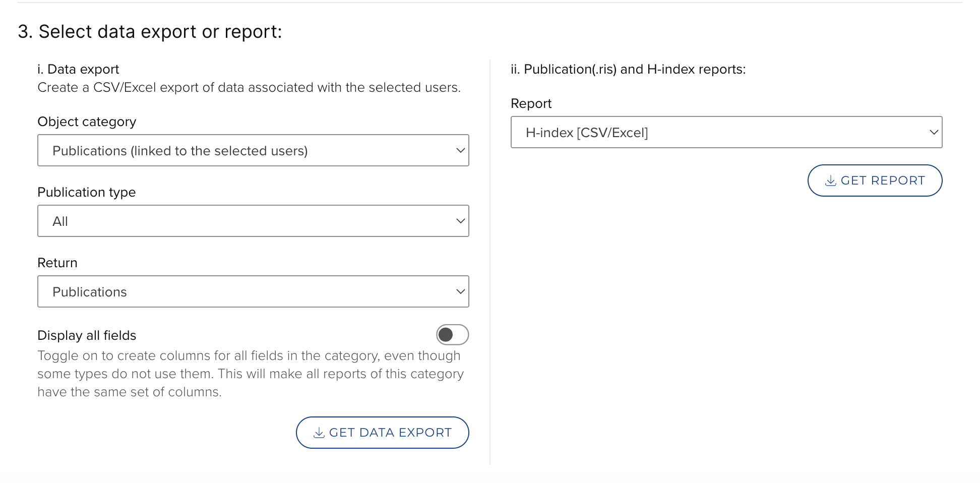Click the "Display all fields" label
Viewport: 980px width, 483px height.
point(87,335)
